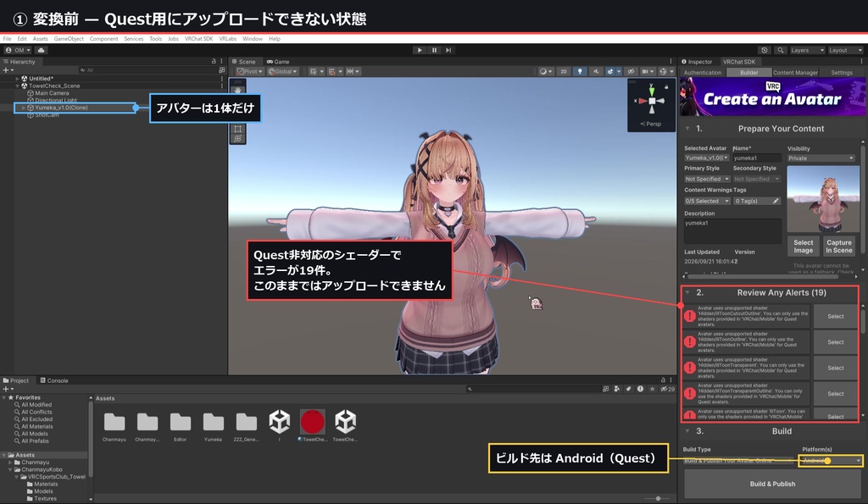The width and height of the screenshot is (868, 504).
Task: Open the Pivot dropdown in Scene toolbar
Action: click(x=250, y=71)
